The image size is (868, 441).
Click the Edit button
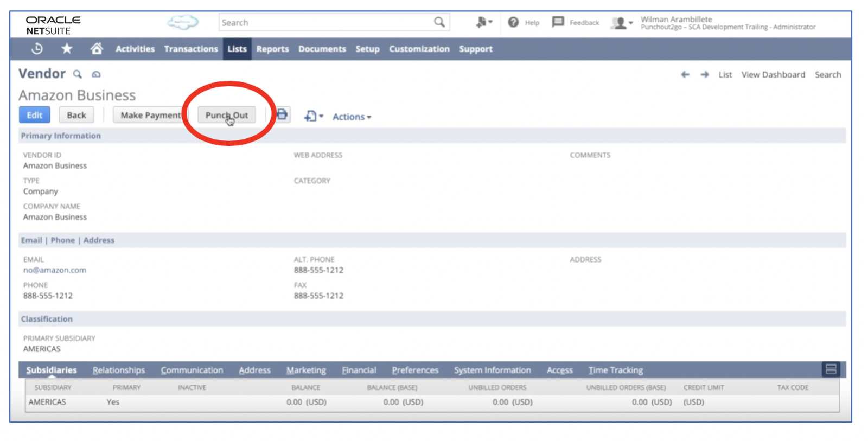click(34, 115)
